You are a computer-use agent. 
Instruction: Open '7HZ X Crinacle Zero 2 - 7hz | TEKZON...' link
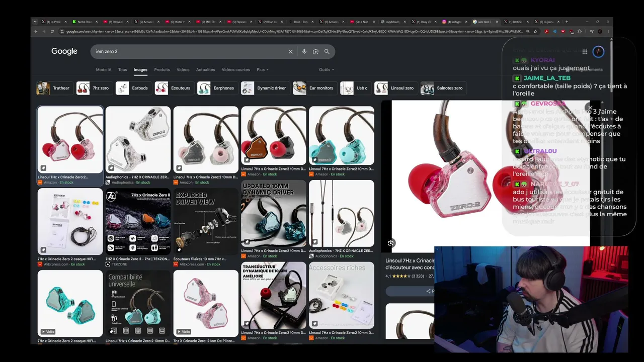(x=138, y=259)
